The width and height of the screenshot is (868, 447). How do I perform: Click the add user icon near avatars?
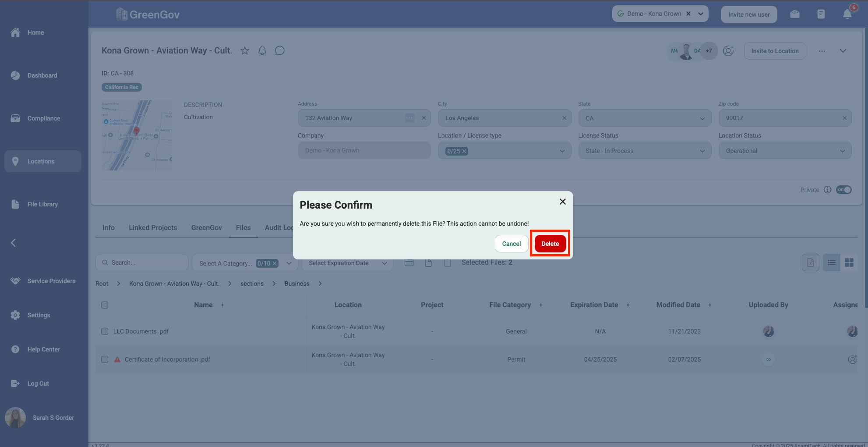(728, 51)
